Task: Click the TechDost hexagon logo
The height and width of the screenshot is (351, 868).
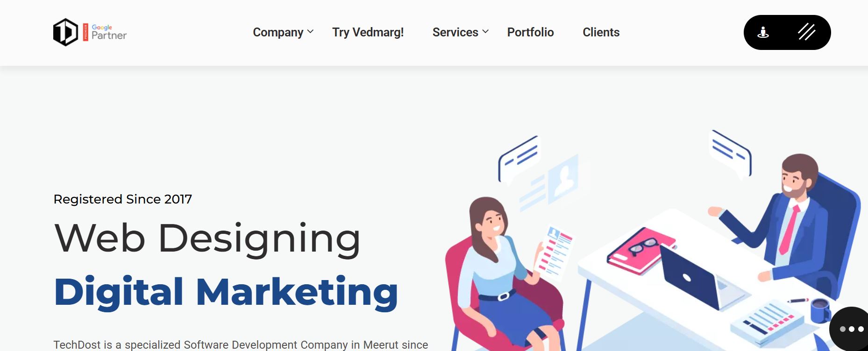Action: pos(65,32)
